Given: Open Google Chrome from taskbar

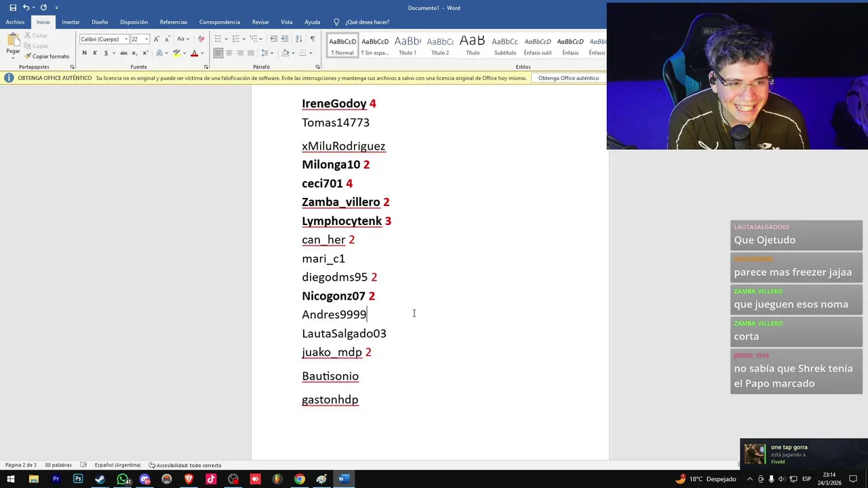Looking at the screenshot, I should tap(299, 479).
